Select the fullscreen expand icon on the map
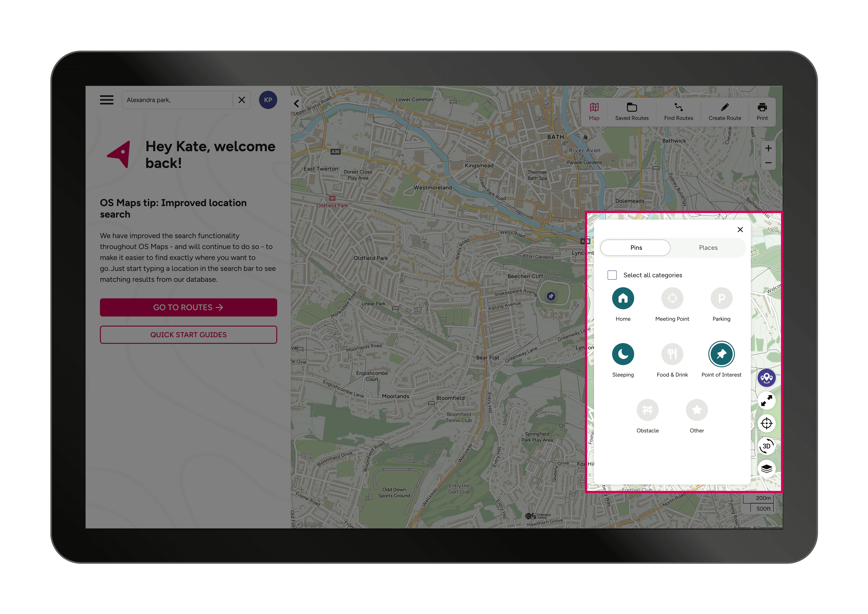 (767, 401)
